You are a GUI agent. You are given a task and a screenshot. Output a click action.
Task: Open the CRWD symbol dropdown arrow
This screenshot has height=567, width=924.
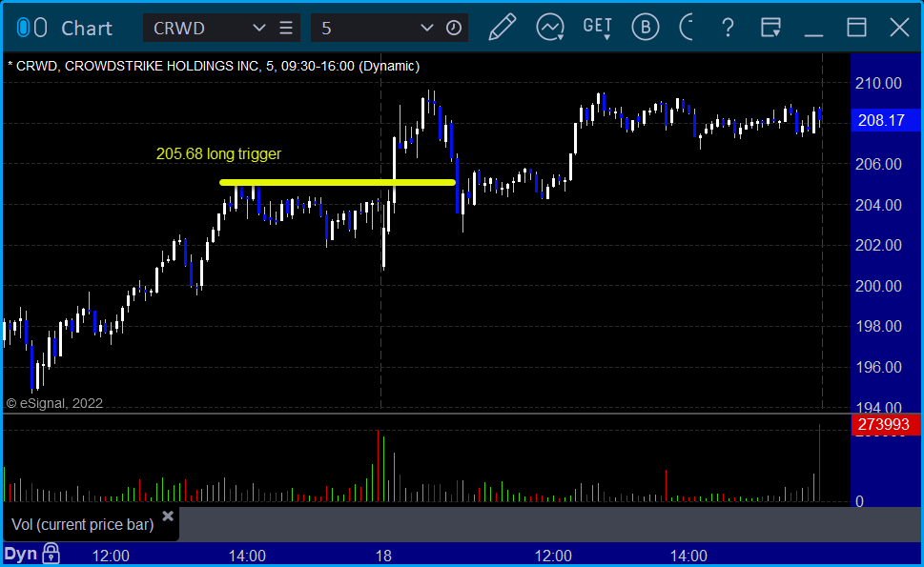point(258,28)
